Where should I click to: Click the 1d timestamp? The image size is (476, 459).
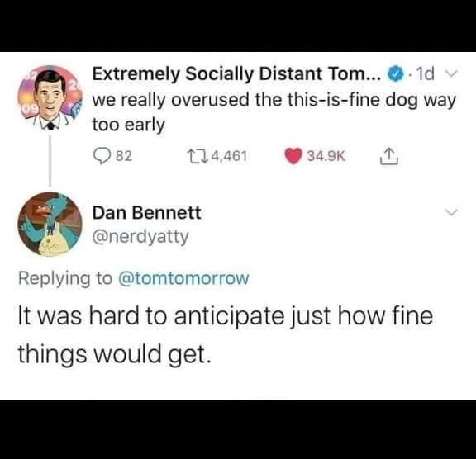click(x=426, y=73)
